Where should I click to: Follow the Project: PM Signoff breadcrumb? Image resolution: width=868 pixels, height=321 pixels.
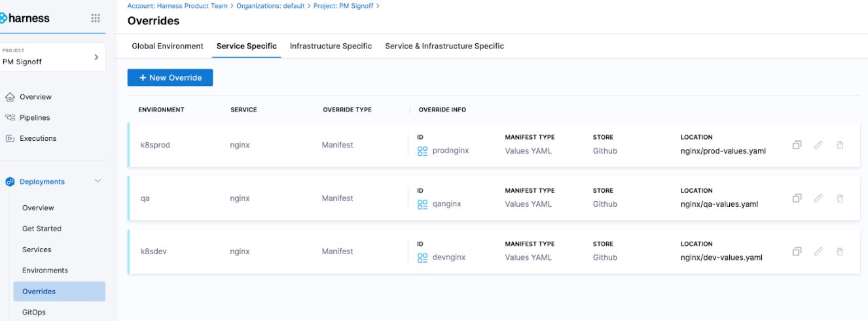point(344,6)
